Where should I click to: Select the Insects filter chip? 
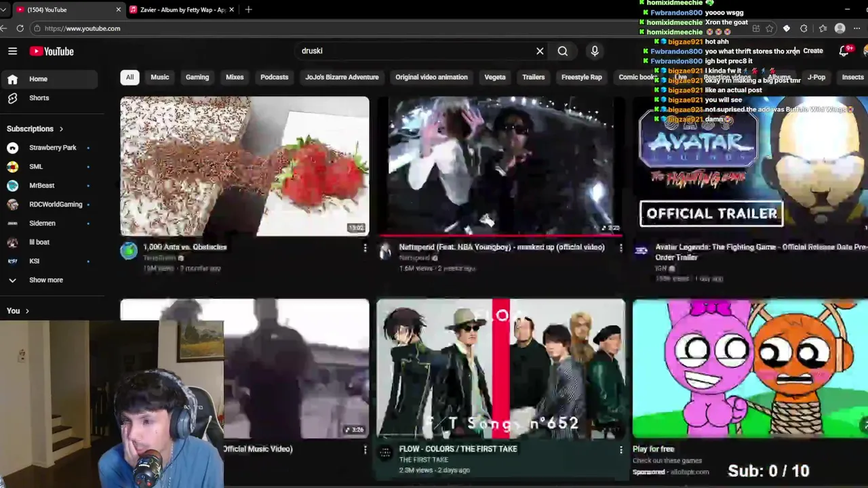tap(852, 77)
